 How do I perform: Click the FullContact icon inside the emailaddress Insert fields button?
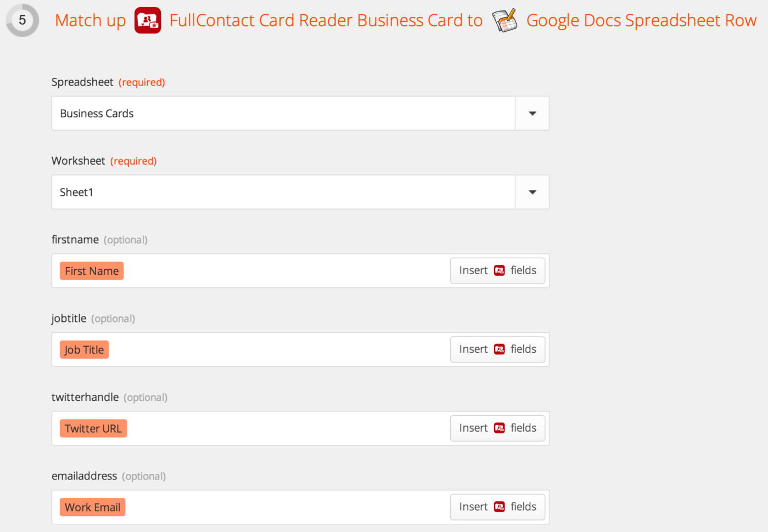(499, 507)
